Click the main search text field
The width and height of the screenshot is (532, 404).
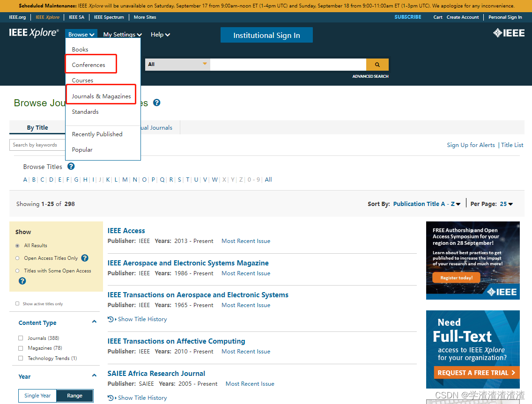coord(288,65)
